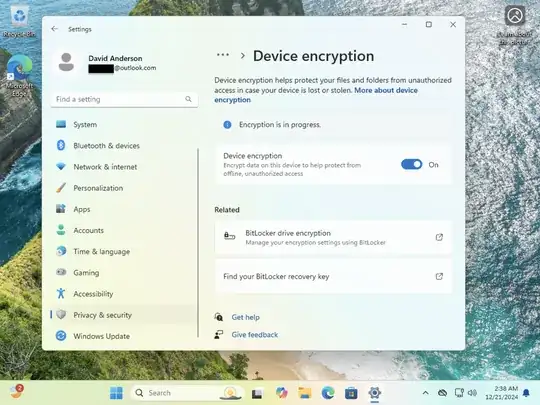Image resolution: width=540 pixels, height=405 pixels.
Task: Click the desktop picture info icon
Action: click(515, 16)
